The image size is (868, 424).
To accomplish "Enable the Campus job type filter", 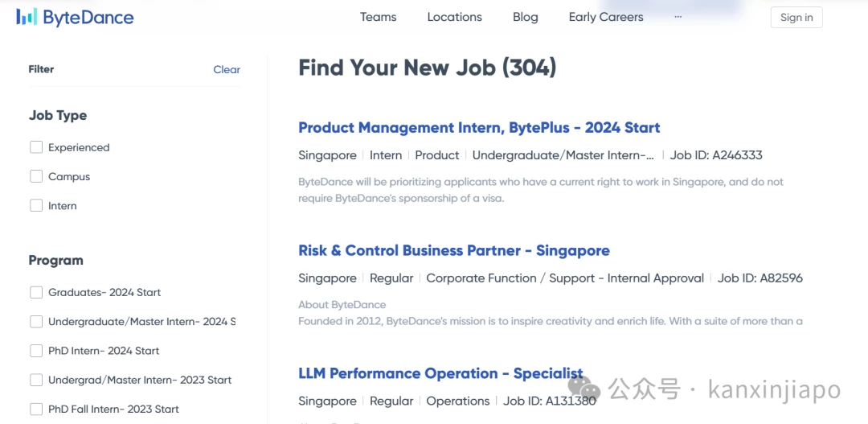I will tap(36, 176).
